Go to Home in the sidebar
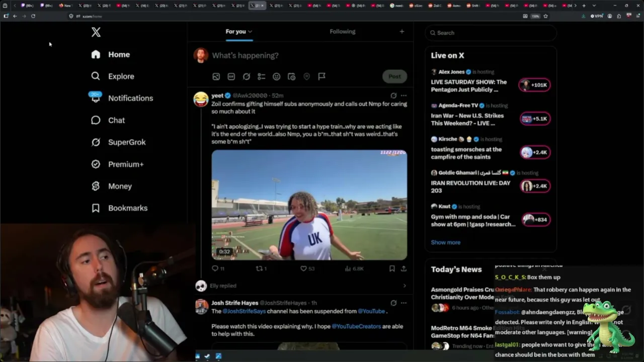Image resolution: width=644 pixels, height=362 pixels. pyautogui.click(x=111, y=54)
